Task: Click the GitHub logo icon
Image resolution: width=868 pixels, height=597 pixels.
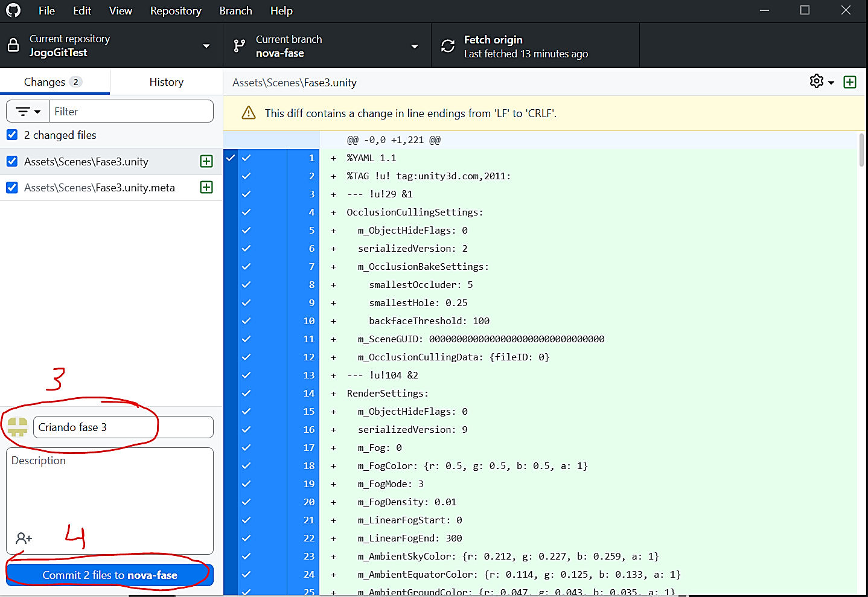Action: pyautogui.click(x=13, y=10)
